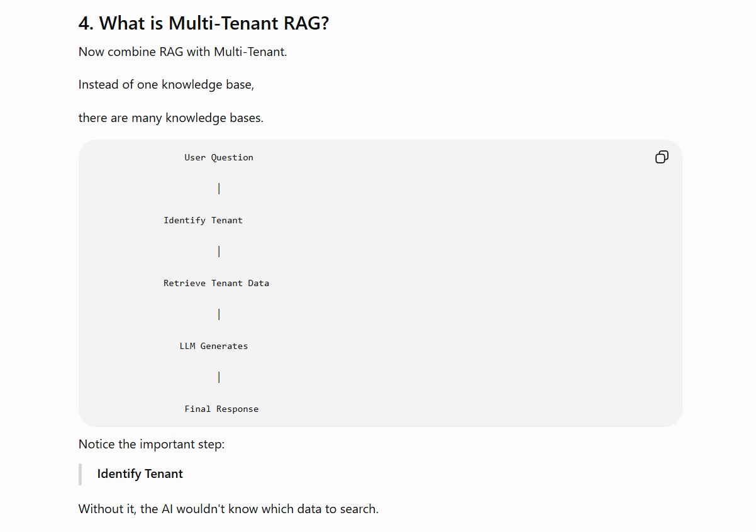Click the 'Instead of one knowledge base,' line
Viewport: 756px width, 532px height.
tap(166, 84)
